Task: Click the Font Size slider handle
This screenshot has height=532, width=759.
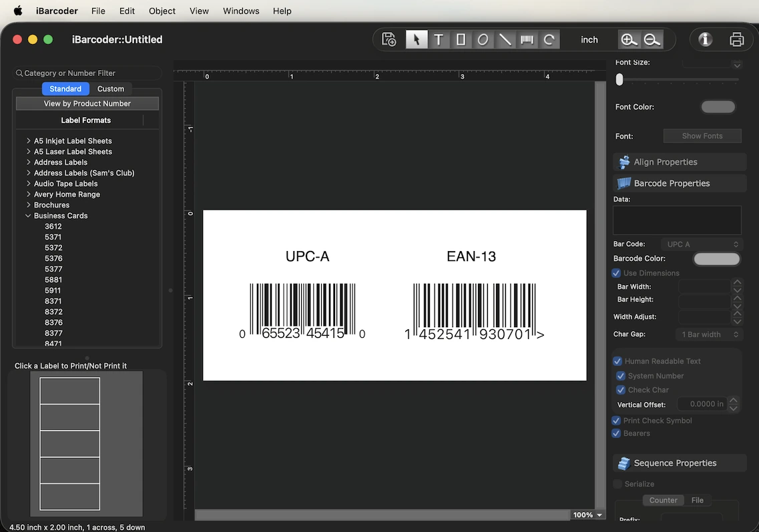Action: click(x=619, y=79)
